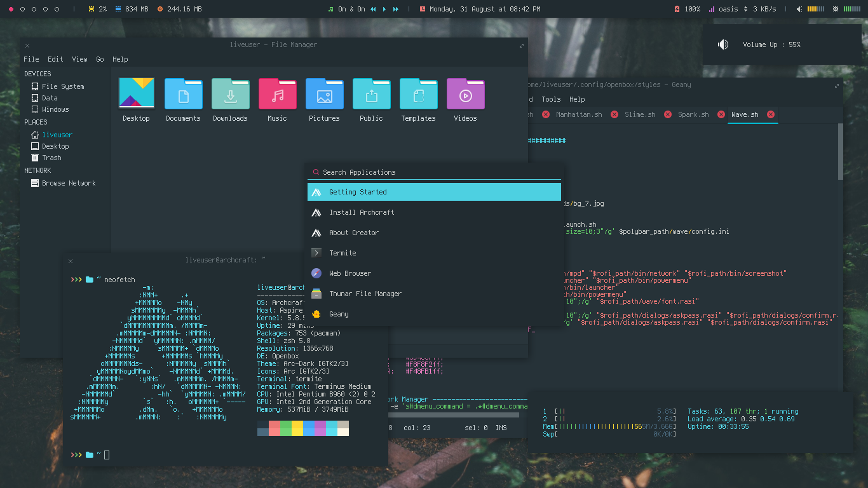The height and width of the screenshot is (488, 868).
Task: Click the active pink workspace indicator
Action: pos(11,10)
